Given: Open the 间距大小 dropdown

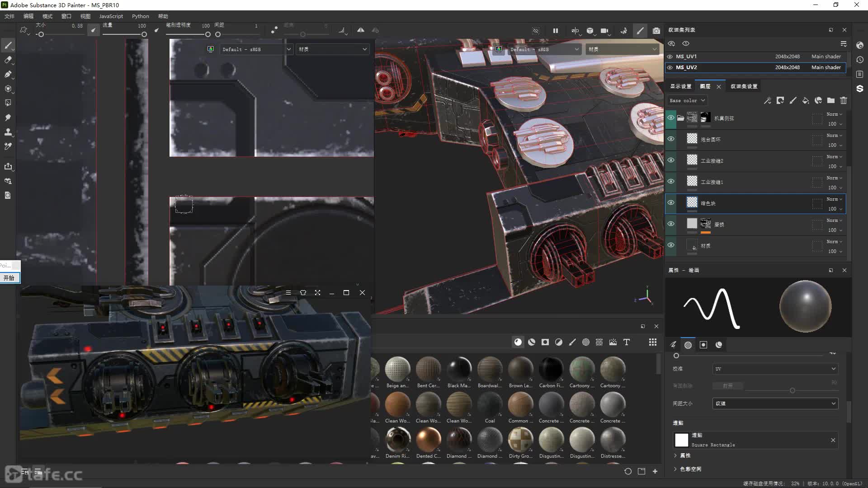Looking at the screenshot, I should pos(775,404).
